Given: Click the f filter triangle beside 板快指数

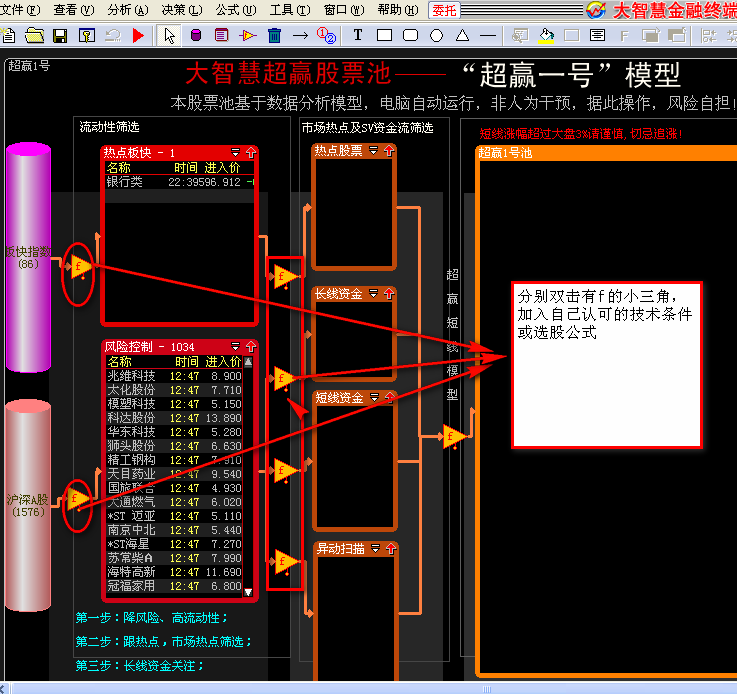Looking at the screenshot, I should click(x=80, y=268).
